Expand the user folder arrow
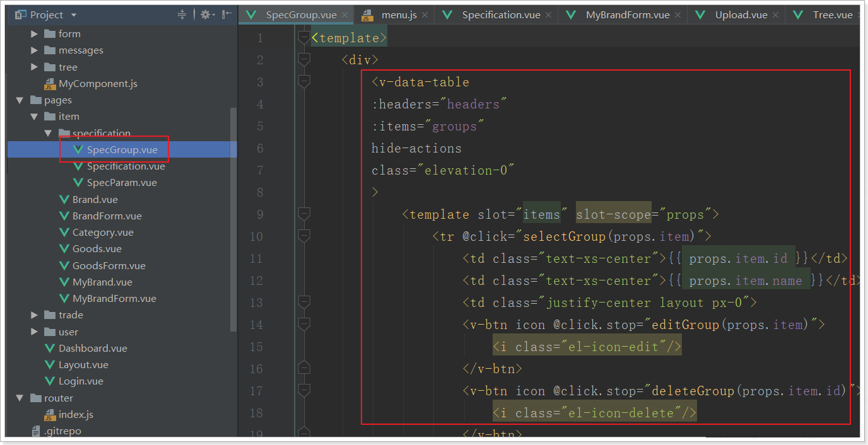This screenshot has width=868, height=445. tap(35, 332)
